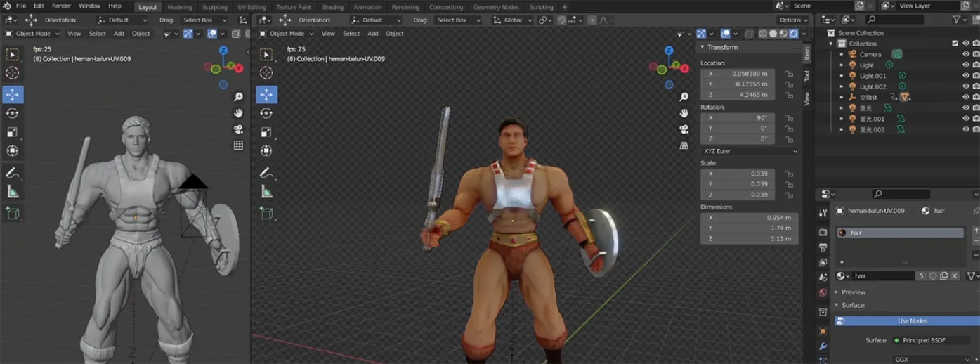Image resolution: width=980 pixels, height=364 pixels.
Task: Select the Cursor tool in right viewport
Action: (x=266, y=73)
